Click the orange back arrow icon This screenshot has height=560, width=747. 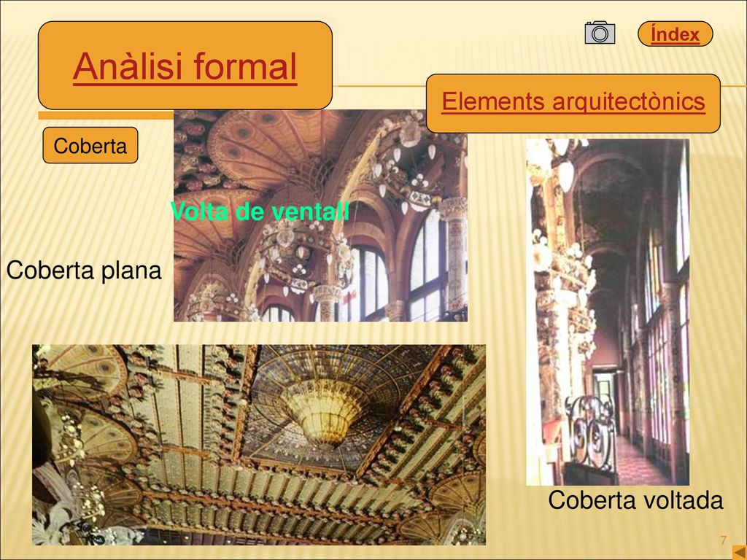click(x=739, y=551)
